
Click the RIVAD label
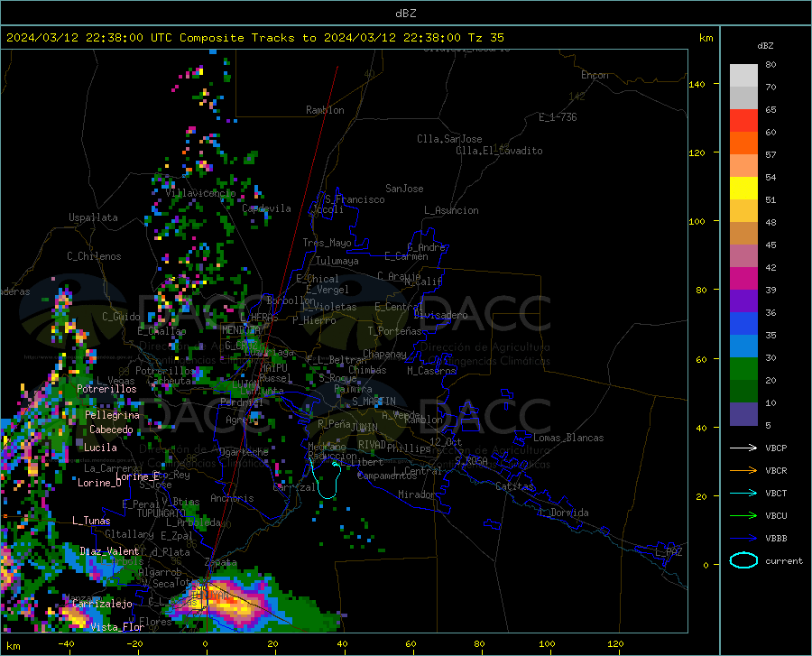click(372, 444)
